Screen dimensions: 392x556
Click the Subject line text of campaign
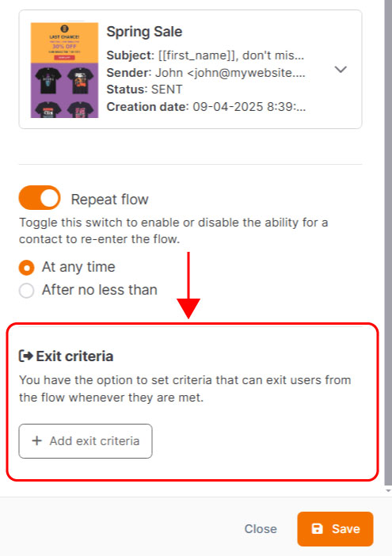[205, 55]
